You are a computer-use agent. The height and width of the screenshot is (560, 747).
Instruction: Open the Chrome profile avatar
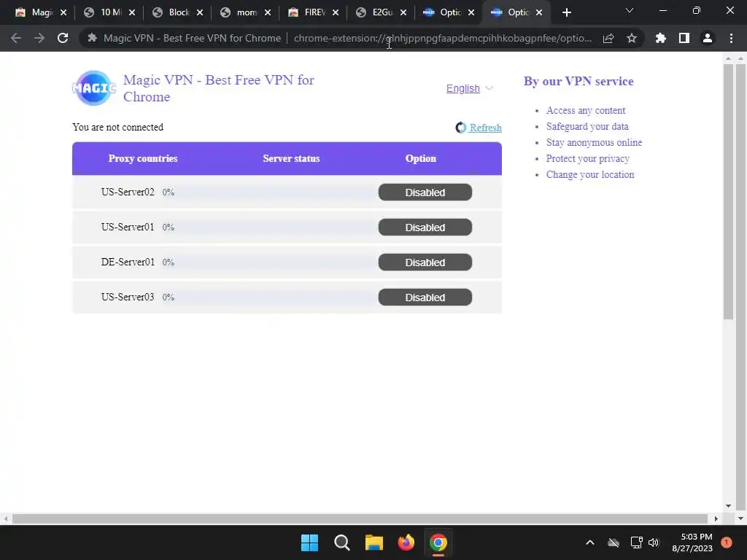tap(708, 38)
